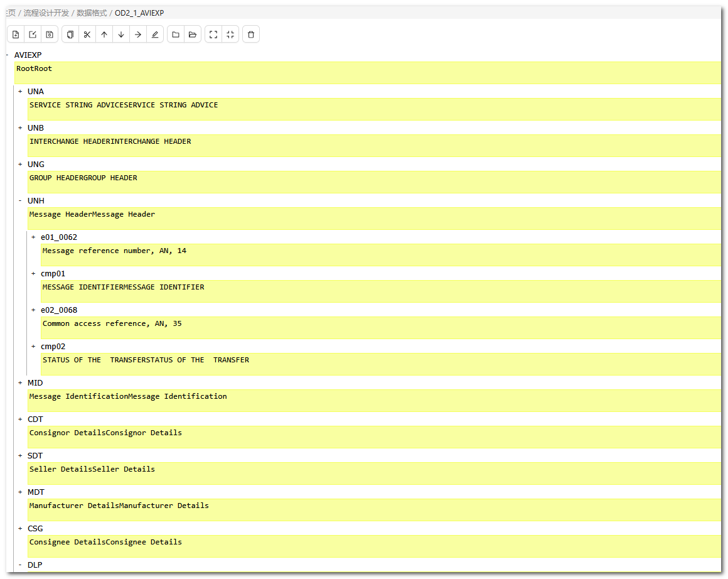Click the save disk icon
The width and height of the screenshot is (728, 579).
(50, 35)
